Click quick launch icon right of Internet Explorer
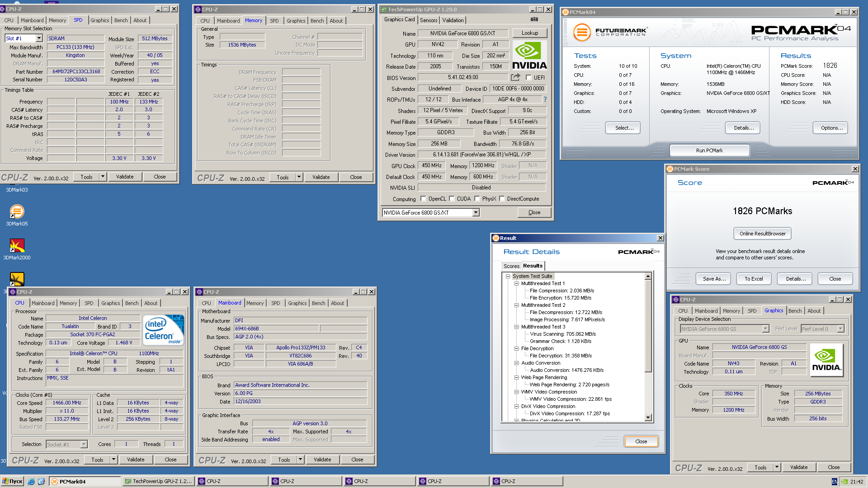 click(41, 482)
